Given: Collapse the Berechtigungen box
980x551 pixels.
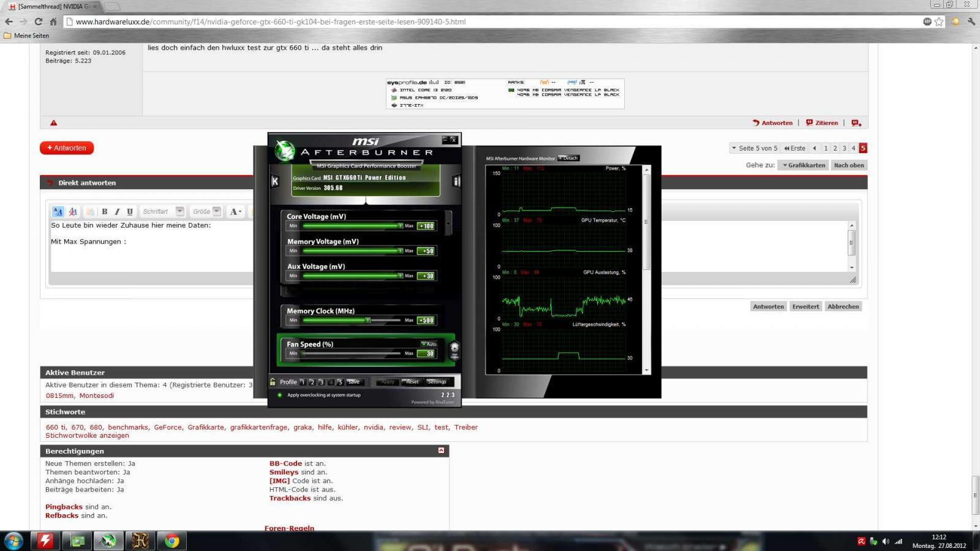Looking at the screenshot, I should pyautogui.click(x=441, y=451).
